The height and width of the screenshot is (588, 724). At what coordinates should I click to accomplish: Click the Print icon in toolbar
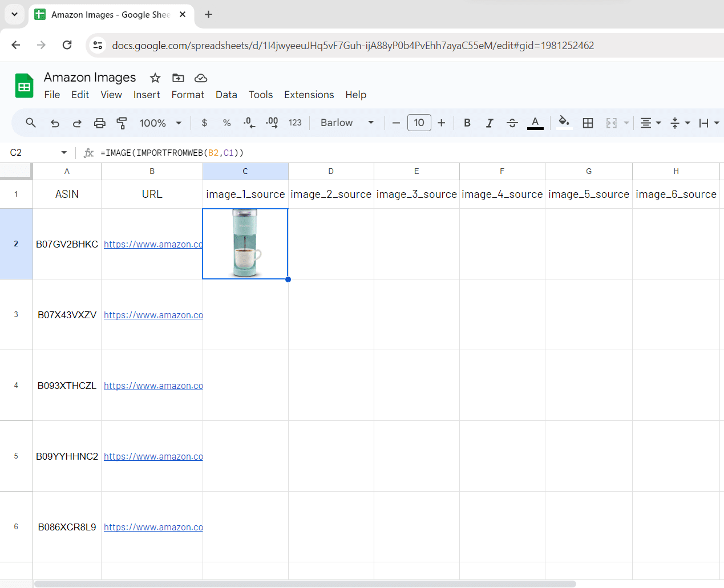(100, 123)
